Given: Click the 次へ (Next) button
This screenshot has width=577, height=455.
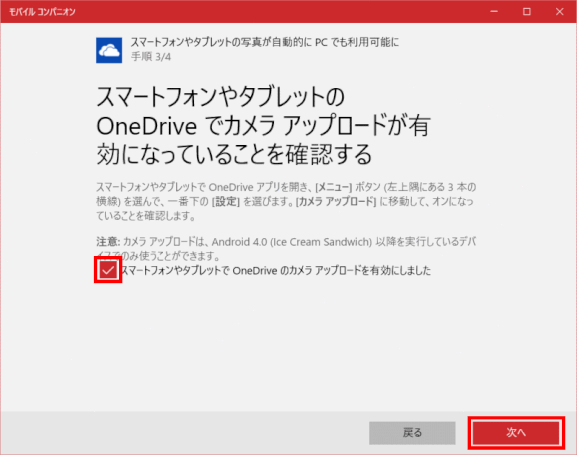Looking at the screenshot, I should [516, 433].
